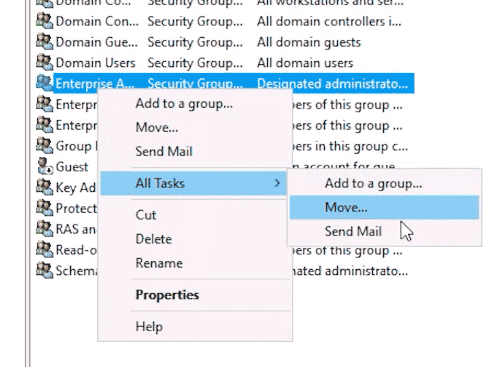Click the Read-o... group icon
Viewport: 503px width, 367px height.
(44, 250)
